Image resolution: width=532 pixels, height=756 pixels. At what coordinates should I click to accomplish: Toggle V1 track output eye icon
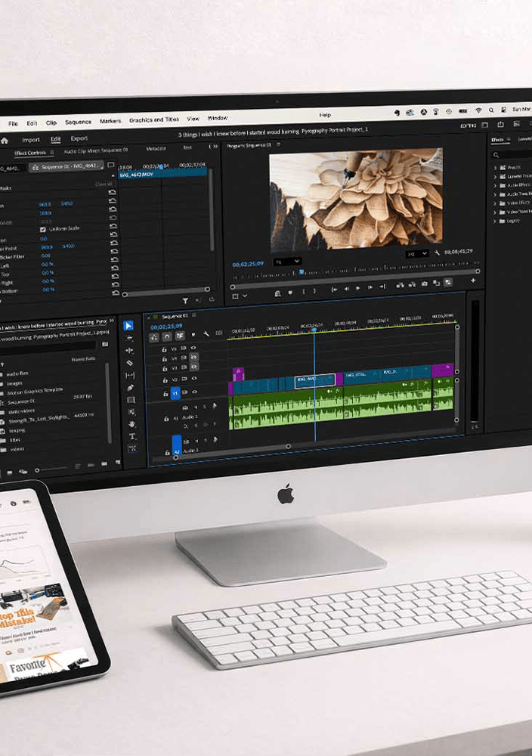point(195,392)
